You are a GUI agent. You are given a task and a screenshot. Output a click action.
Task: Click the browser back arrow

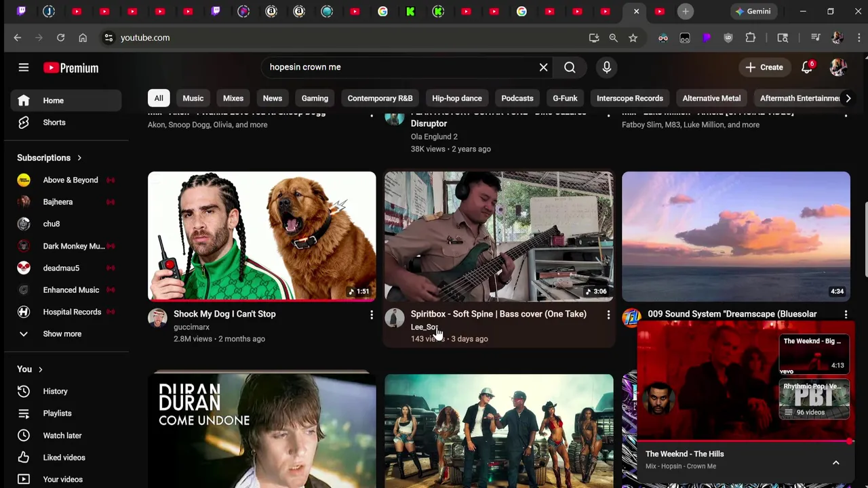tap(18, 38)
